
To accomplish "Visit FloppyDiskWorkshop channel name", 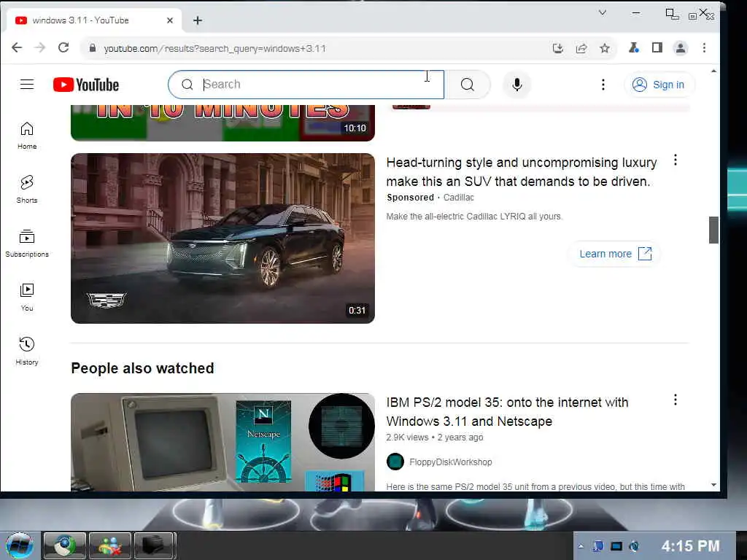I will click(x=450, y=462).
